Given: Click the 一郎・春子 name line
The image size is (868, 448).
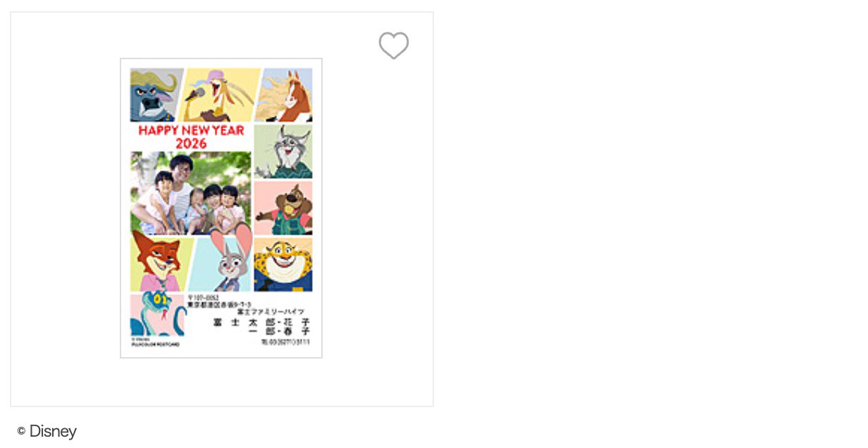Looking at the screenshot, I should click(280, 331).
